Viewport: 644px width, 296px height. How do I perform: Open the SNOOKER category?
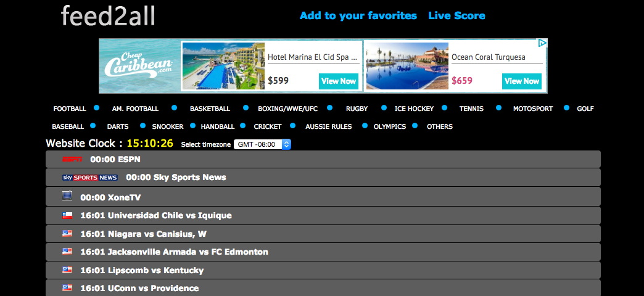pyautogui.click(x=168, y=126)
